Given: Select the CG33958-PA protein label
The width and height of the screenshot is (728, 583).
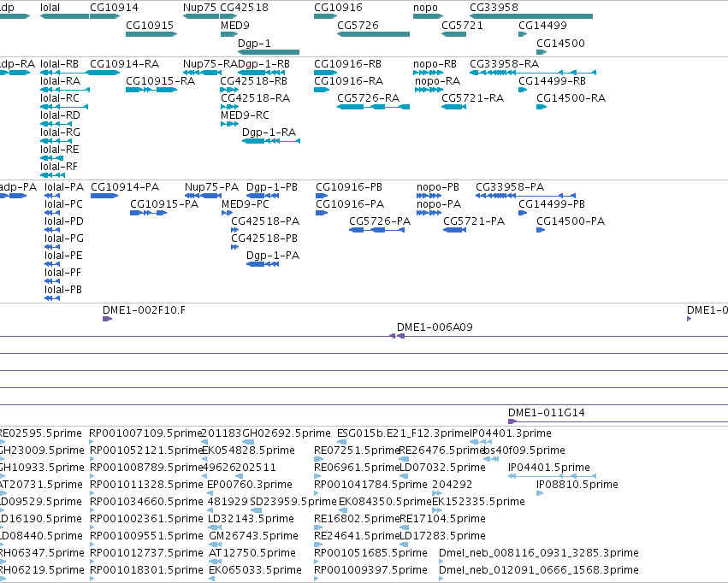Looking at the screenshot, I should point(510,187).
